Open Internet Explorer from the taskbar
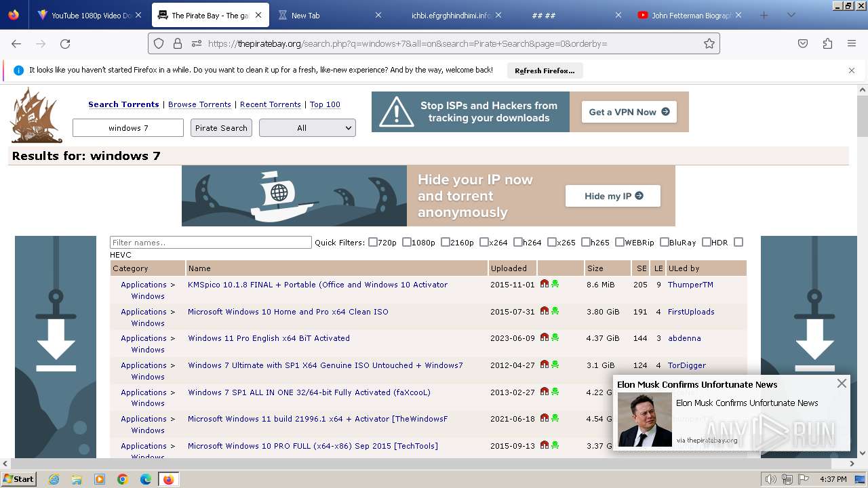Image resolution: width=868 pixels, height=488 pixels. click(54, 479)
